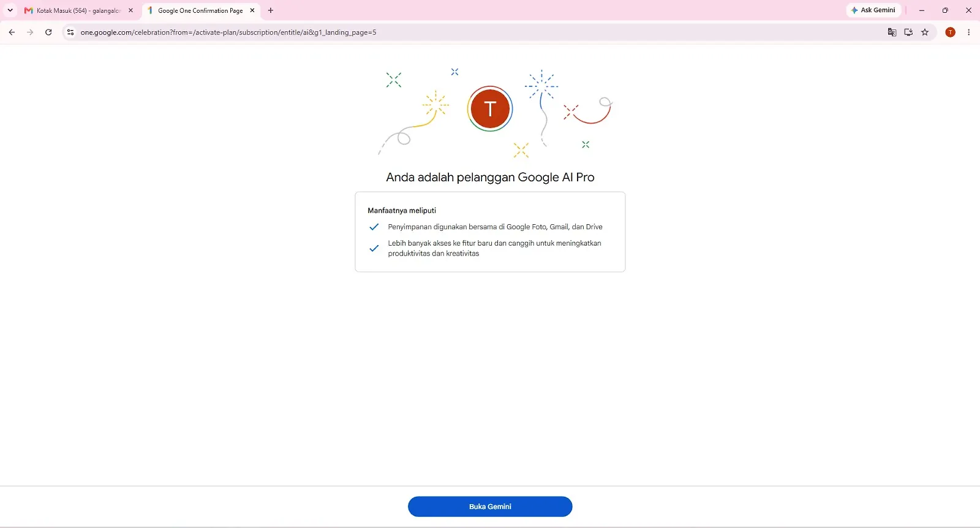Image resolution: width=980 pixels, height=528 pixels.
Task: Click the Manfaatnya meliputi label
Action: (x=402, y=211)
